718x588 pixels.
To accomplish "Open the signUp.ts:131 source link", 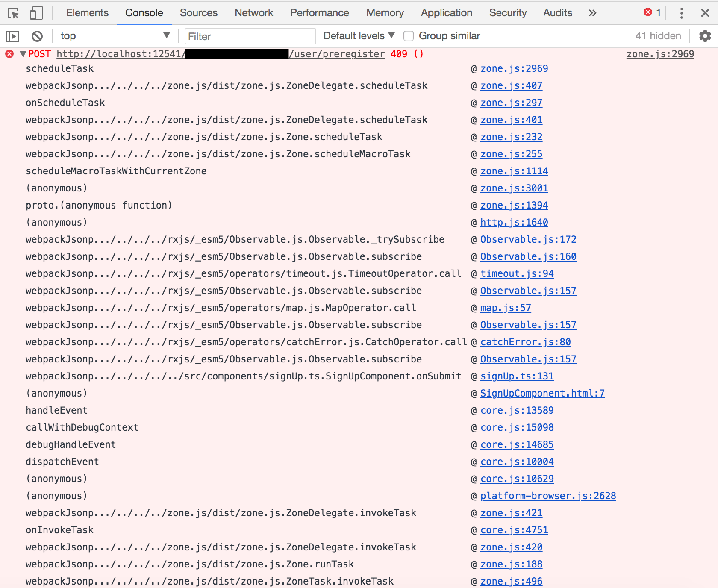I will (517, 376).
